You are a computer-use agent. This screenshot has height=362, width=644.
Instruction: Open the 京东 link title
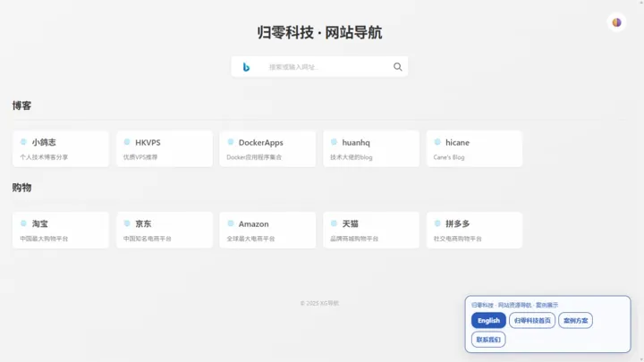pos(143,223)
